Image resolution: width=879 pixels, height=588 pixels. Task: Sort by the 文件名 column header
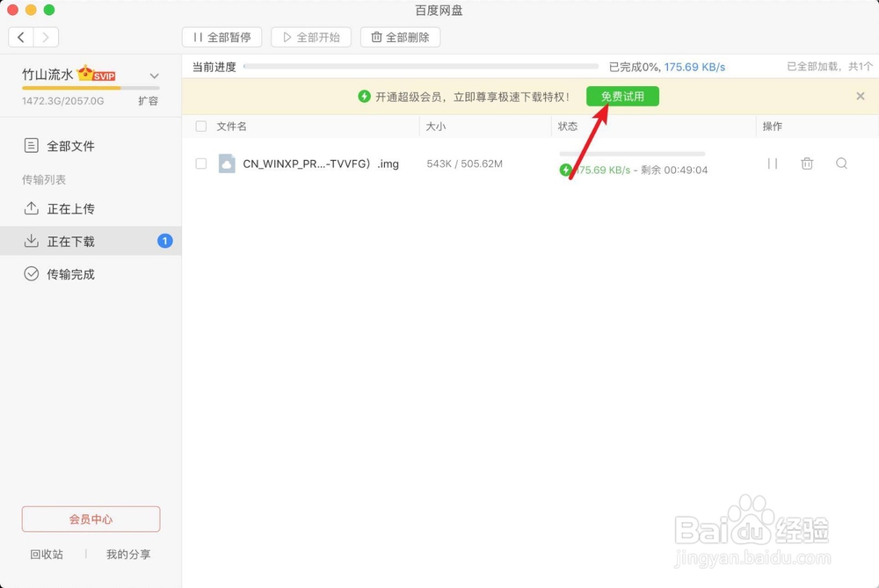click(231, 126)
